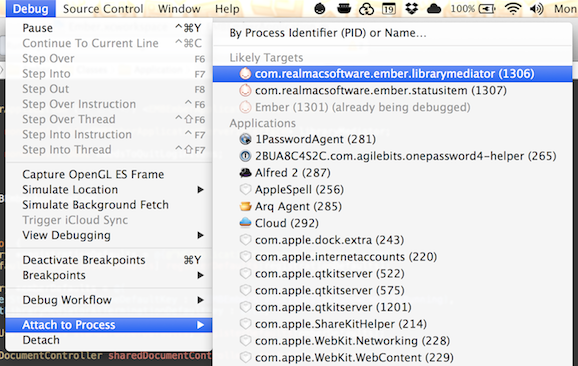Click the ShareKitHelper icon

(x=245, y=324)
